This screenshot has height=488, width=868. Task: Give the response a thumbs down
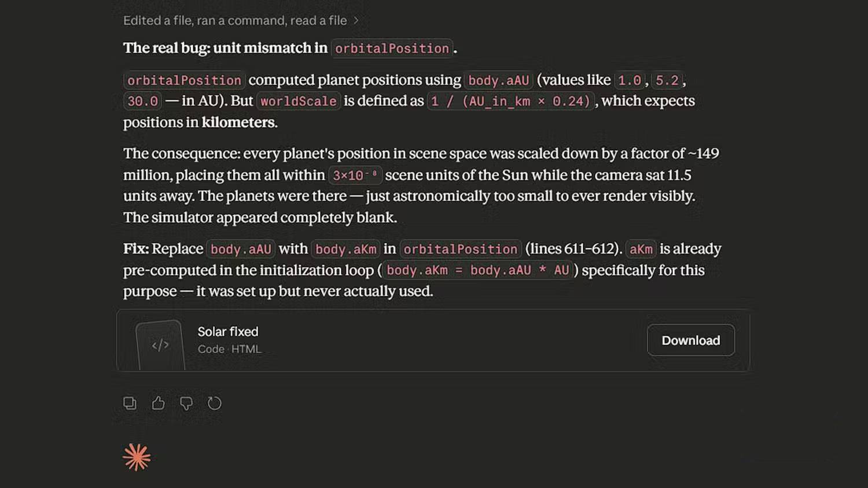(x=186, y=403)
